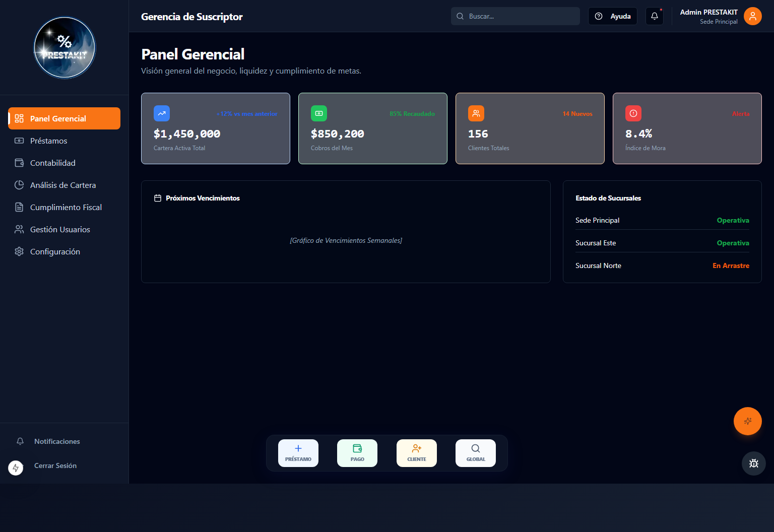Click the Gerencia de Suscriptor title
Viewport: 774px width, 532px height.
point(192,17)
